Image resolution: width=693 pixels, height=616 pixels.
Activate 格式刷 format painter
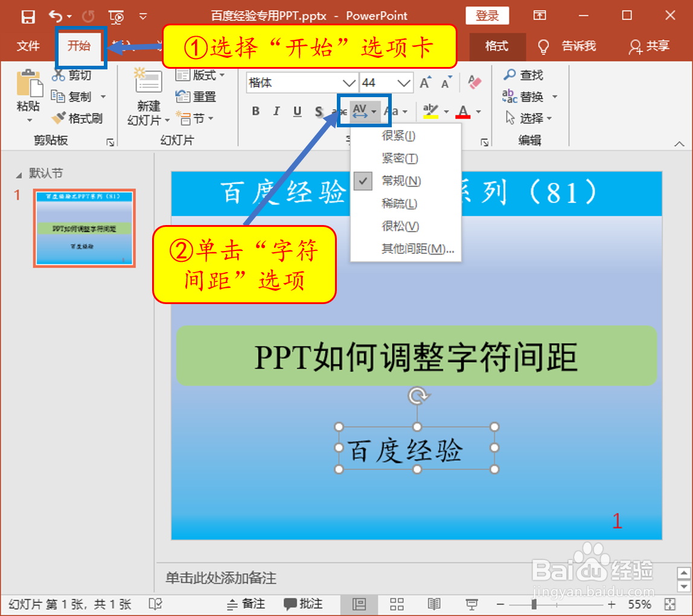77,118
